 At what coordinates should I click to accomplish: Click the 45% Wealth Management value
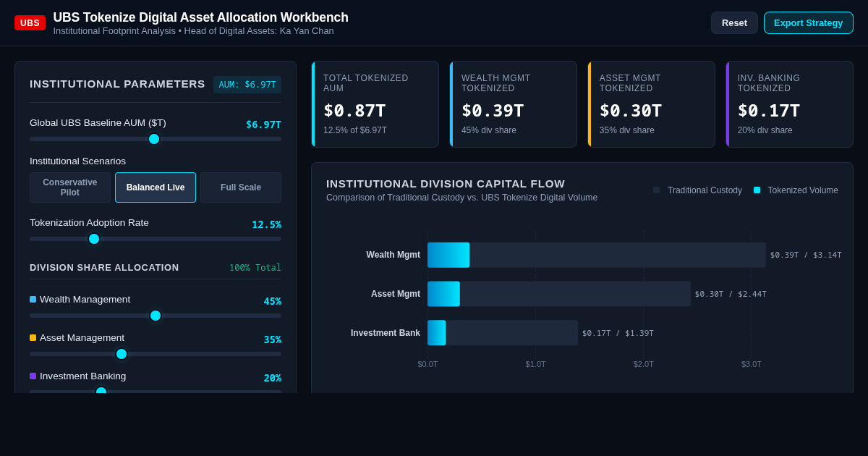coord(273,301)
